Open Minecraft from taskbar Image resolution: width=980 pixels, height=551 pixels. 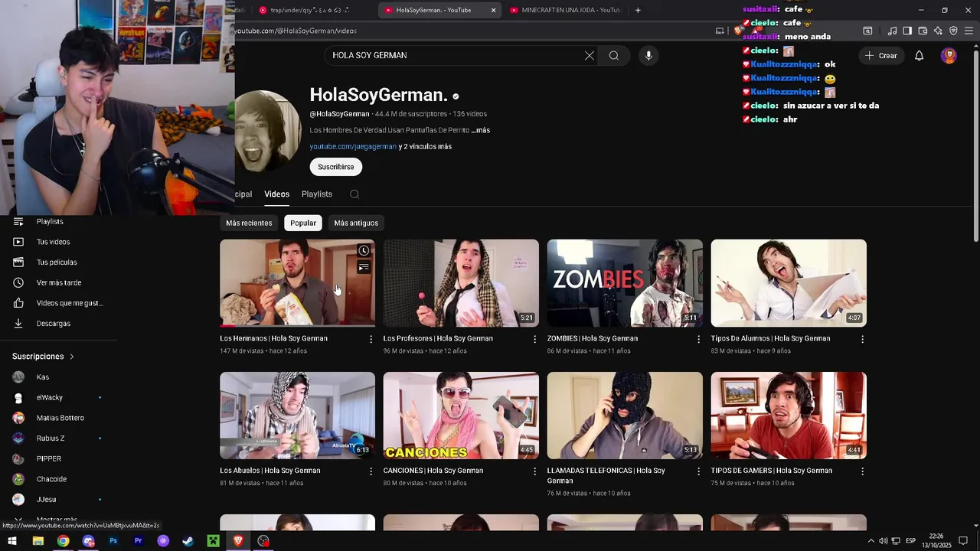[213, 541]
